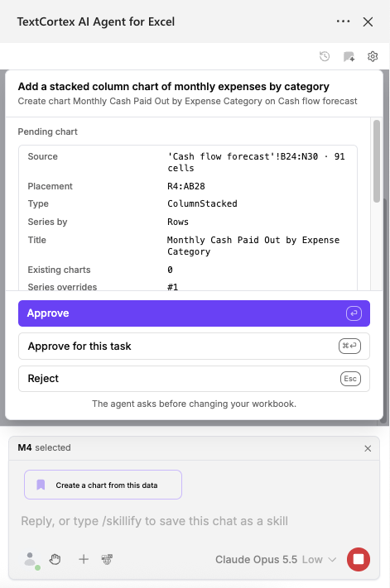The image size is (390, 588).
Task: Click the bookmark icon in the suggestion chip
Action: click(41, 485)
